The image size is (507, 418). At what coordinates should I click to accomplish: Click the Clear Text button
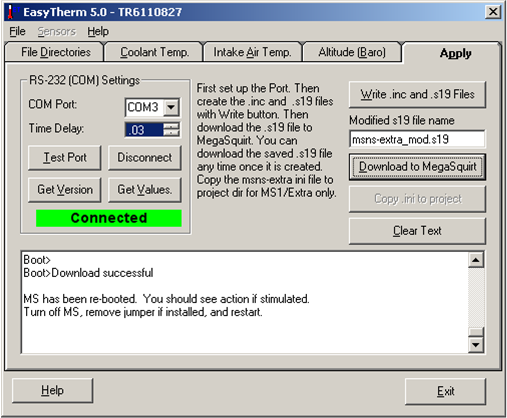tap(417, 231)
